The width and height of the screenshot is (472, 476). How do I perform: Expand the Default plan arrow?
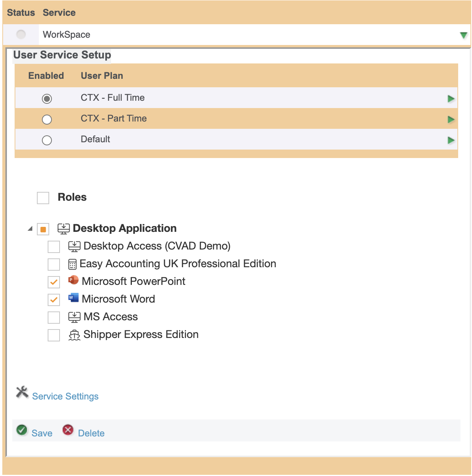pyautogui.click(x=451, y=140)
